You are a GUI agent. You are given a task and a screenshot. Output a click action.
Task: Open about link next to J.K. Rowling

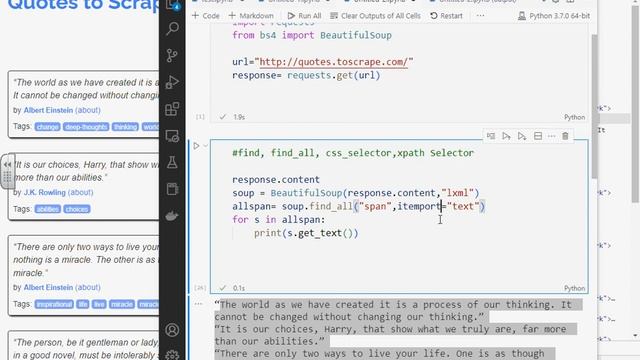point(80,192)
